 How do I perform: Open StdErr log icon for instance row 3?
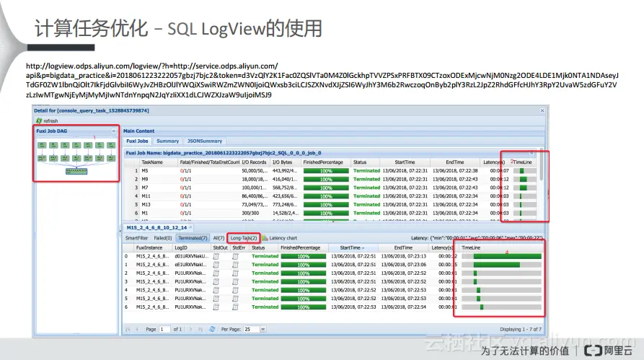(235, 282)
